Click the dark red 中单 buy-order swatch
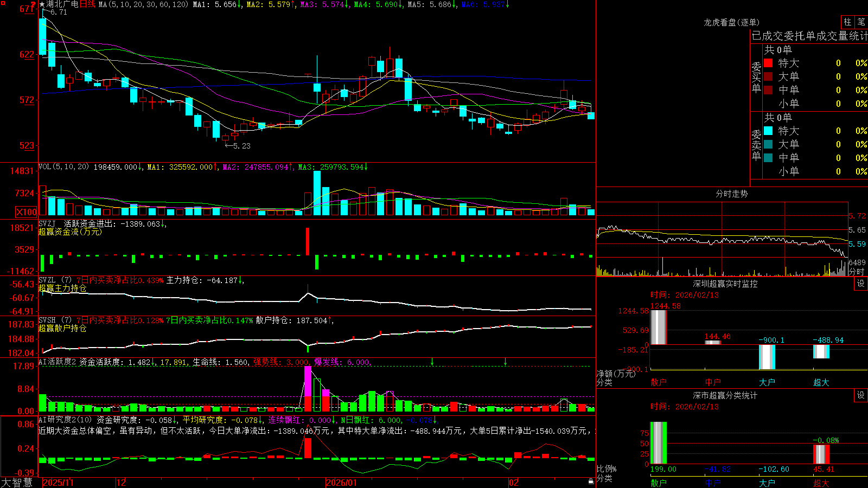 (768, 90)
